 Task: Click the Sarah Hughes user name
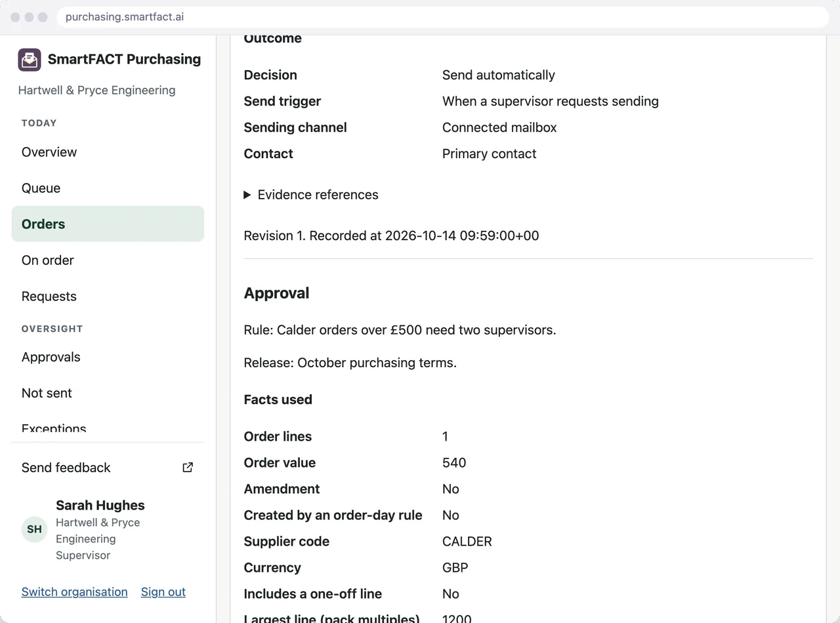[100, 505]
